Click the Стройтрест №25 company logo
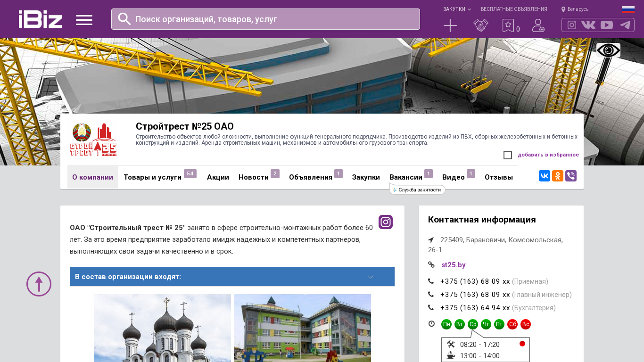This screenshot has width=644, height=362. click(x=93, y=140)
